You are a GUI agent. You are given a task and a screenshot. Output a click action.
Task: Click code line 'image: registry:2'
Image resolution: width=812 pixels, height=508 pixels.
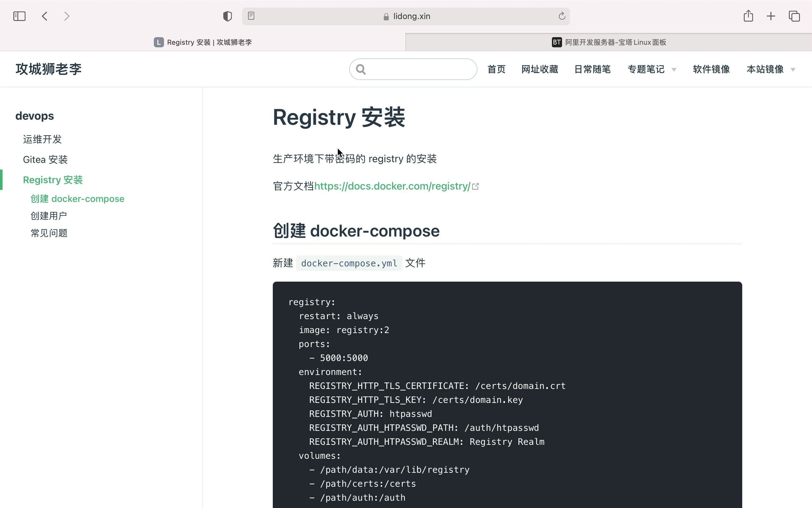(344, 330)
